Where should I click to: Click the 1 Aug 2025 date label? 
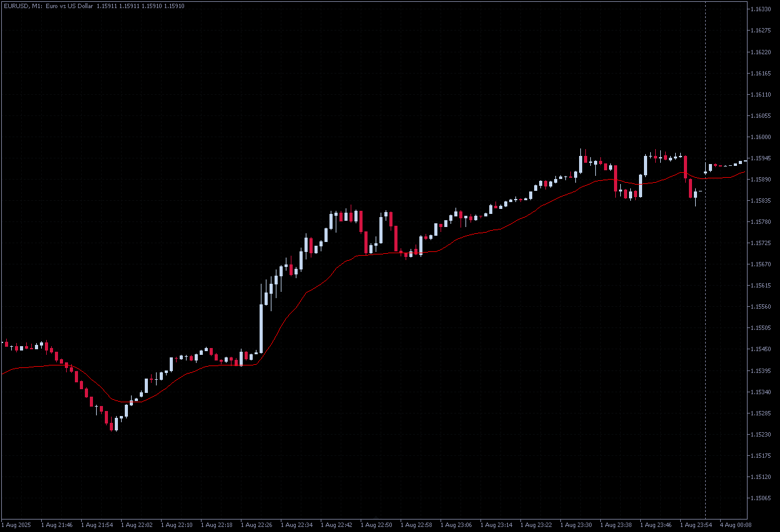(17, 525)
